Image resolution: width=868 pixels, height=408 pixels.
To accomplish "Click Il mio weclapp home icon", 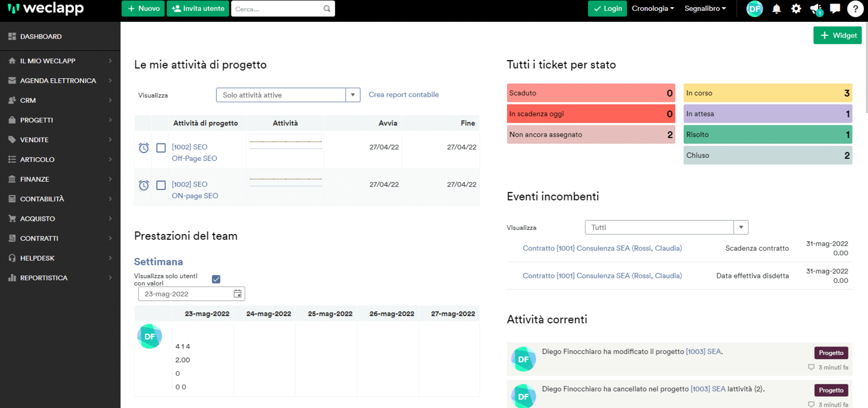I will (12, 61).
